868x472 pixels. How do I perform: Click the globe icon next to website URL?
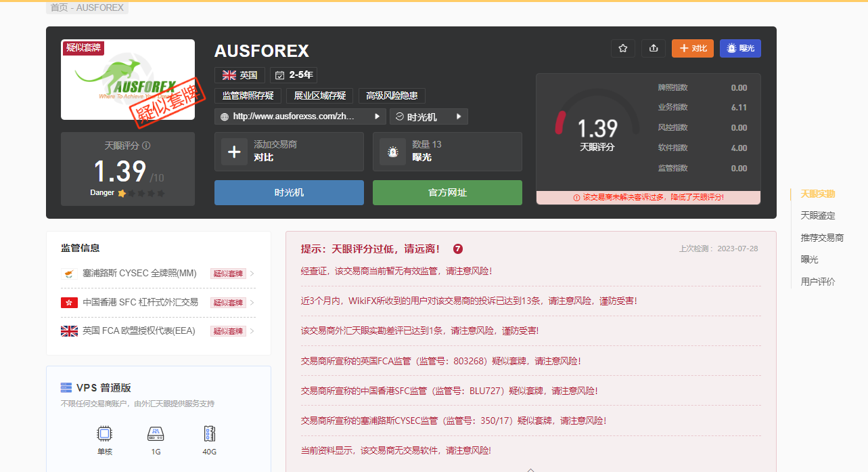[225, 116]
